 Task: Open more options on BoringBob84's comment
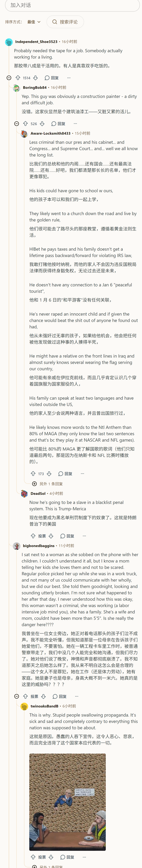[75, 124]
